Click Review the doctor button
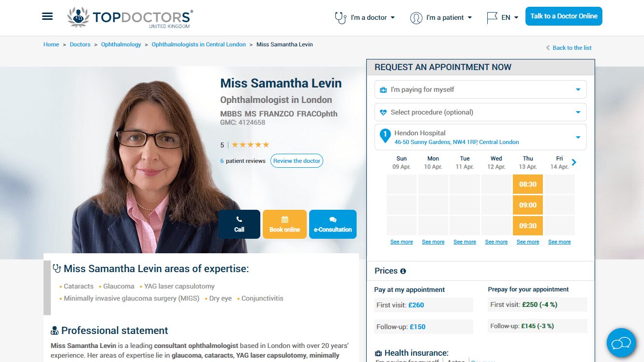644x362 pixels. [297, 161]
